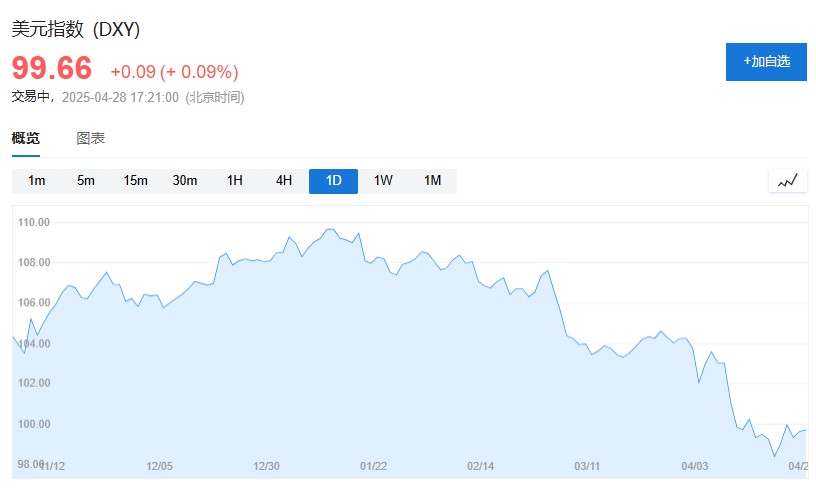Click the 12/05 date axis label
The image size is (816, 489).
click(160, 466)
